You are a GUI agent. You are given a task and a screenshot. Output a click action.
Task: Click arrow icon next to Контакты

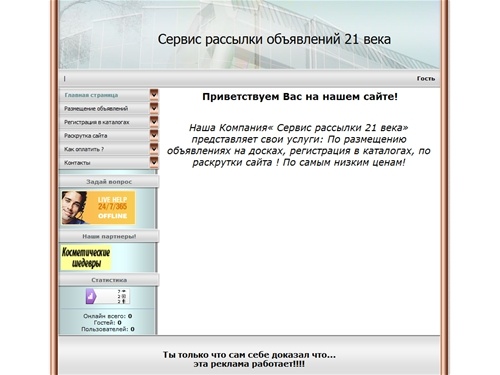(x=154, y=162)
